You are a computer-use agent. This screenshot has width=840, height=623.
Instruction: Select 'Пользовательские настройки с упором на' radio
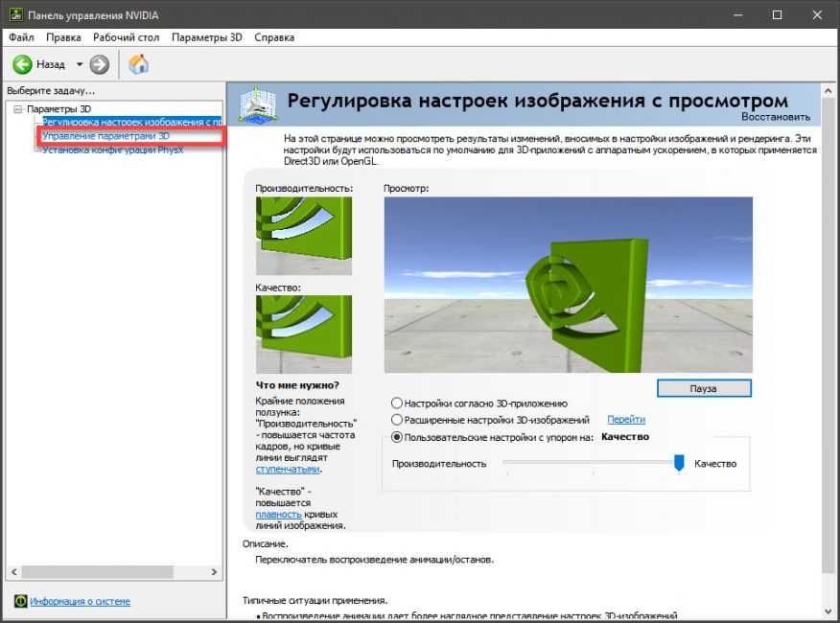coord(397,437)
